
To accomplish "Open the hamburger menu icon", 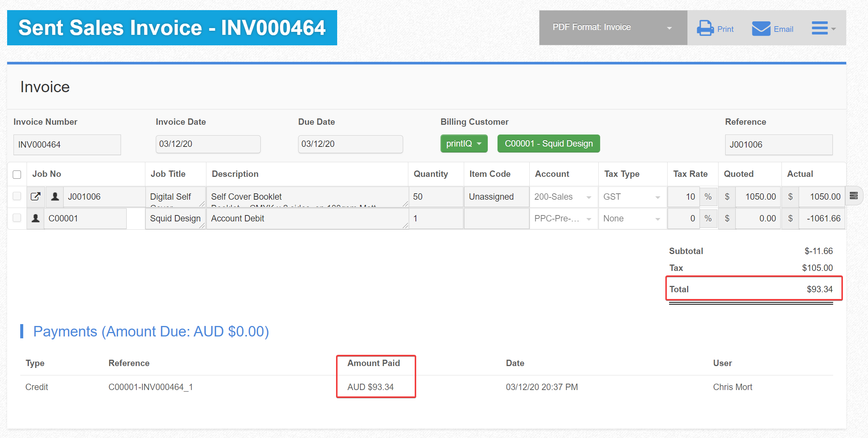I will coord(820,28).
